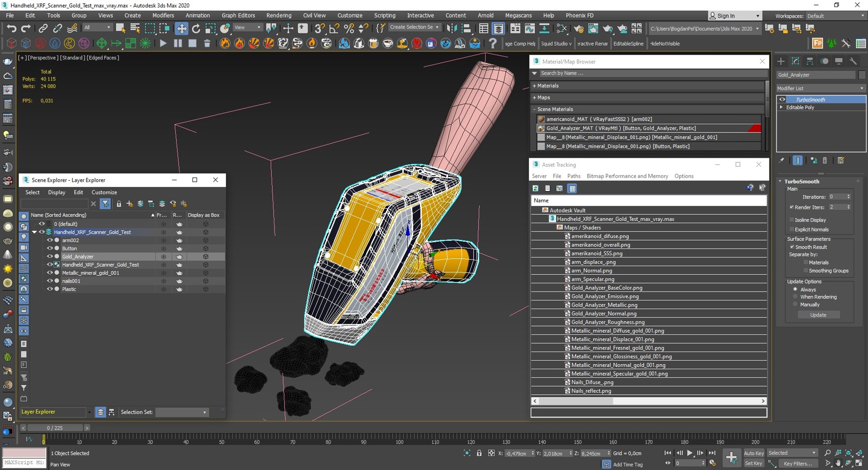Image resolution: width=868 pixels, height=470 pixels.
Task: Click the Angle Snap toggle icon
Action: pos(334,28)
